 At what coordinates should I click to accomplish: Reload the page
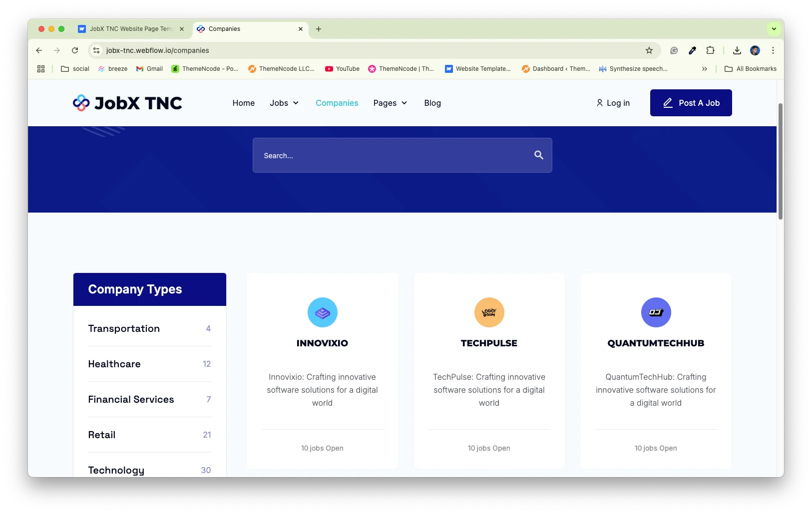75,50
